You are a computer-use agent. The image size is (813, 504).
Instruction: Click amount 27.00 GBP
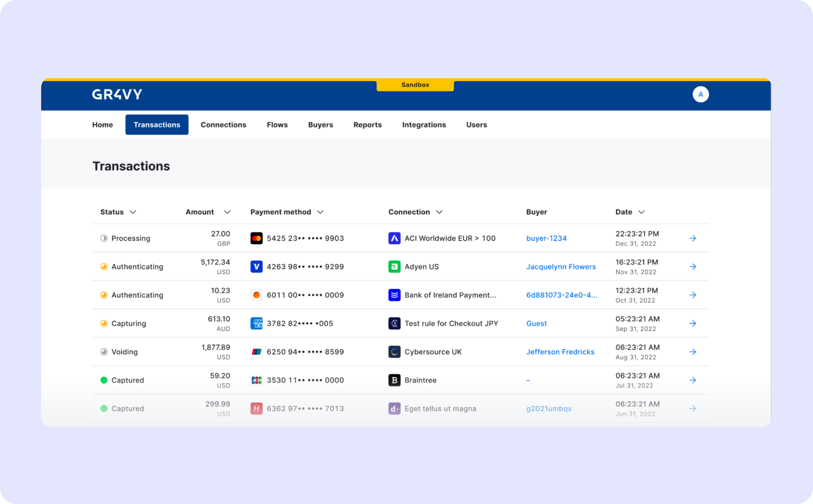220,238
